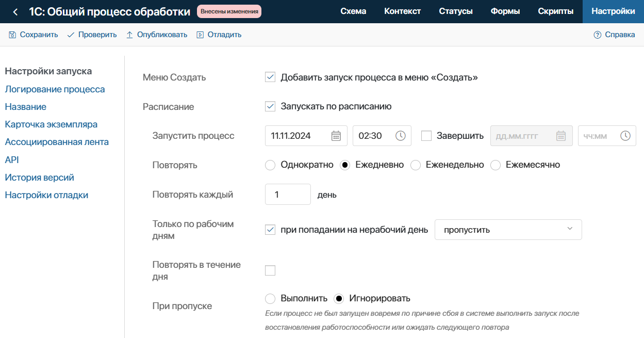Select Настройки запуска in sidebar
This screenshot has width=644, height=338.
(48, 71)
